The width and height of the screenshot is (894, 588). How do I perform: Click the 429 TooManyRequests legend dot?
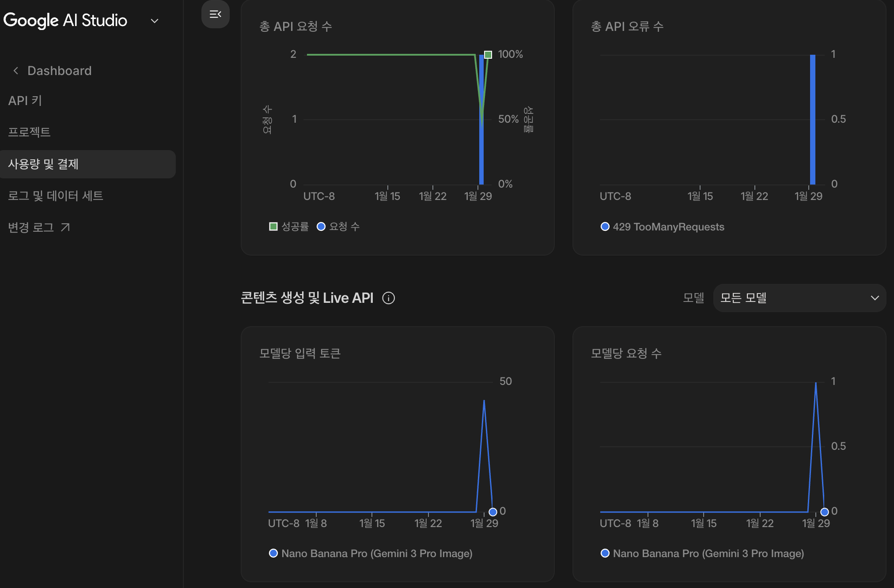click(x=605, y=226)
